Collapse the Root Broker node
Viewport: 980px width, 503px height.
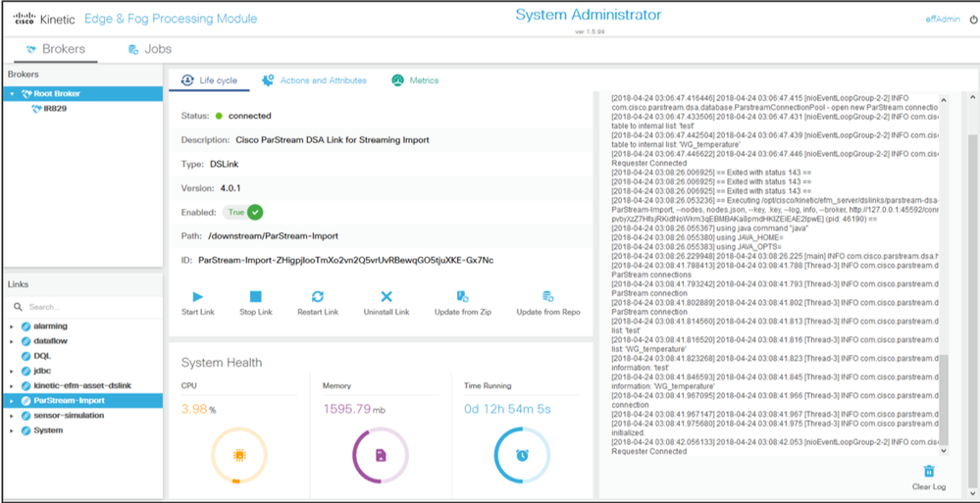[13, 94]
